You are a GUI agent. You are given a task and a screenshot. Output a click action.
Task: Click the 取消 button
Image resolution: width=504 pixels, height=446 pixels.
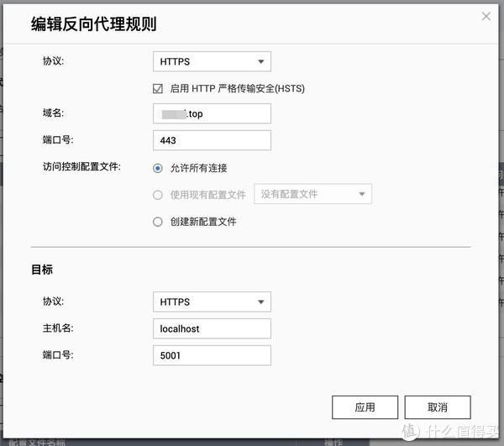(x=438, y=407)
